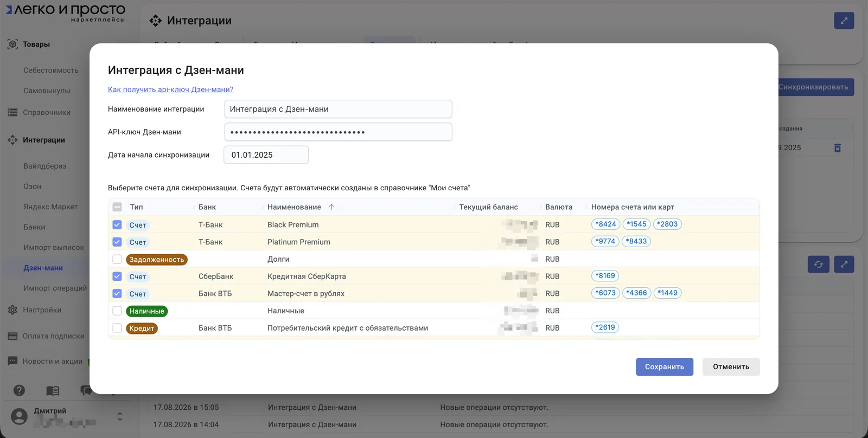Viewport: 868px width, 438px height.
Task: Uncheck the Кредитная СберКарта checkbox
Action: coord(117,276)
